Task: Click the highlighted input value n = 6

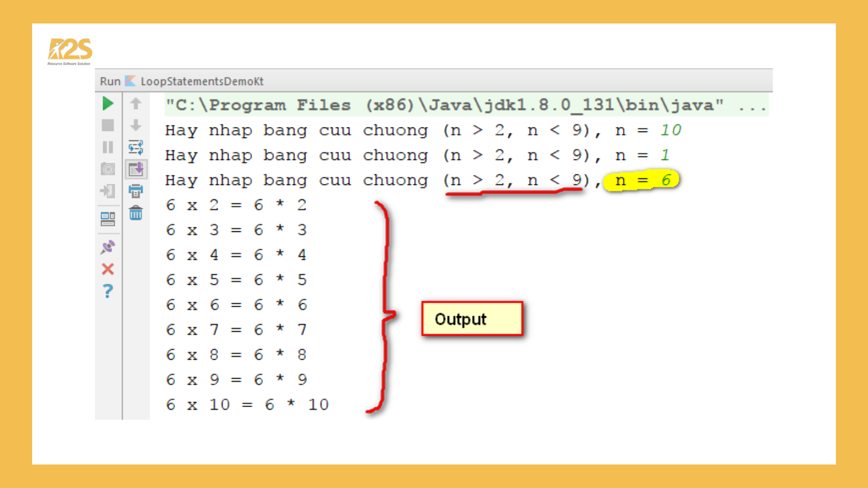Action: point(642,180)
